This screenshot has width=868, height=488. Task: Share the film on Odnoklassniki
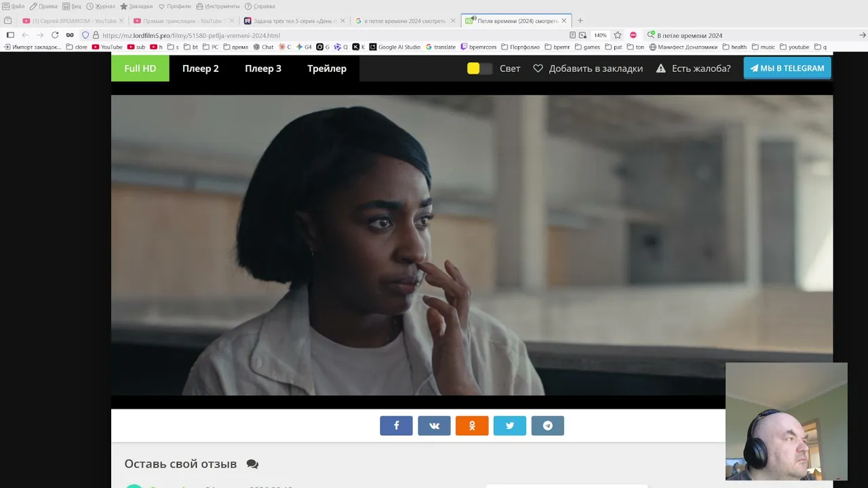472,426
